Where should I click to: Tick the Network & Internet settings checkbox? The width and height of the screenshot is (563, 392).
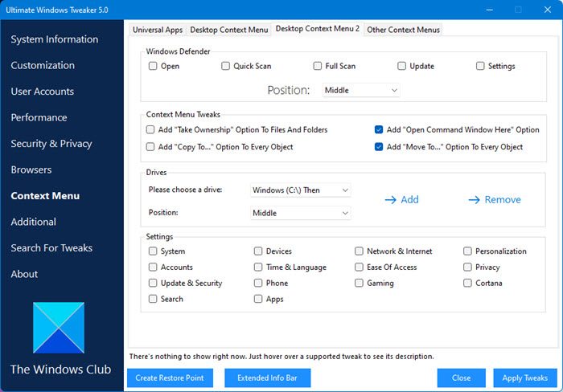pyautogui.click(x=360, y=251)
